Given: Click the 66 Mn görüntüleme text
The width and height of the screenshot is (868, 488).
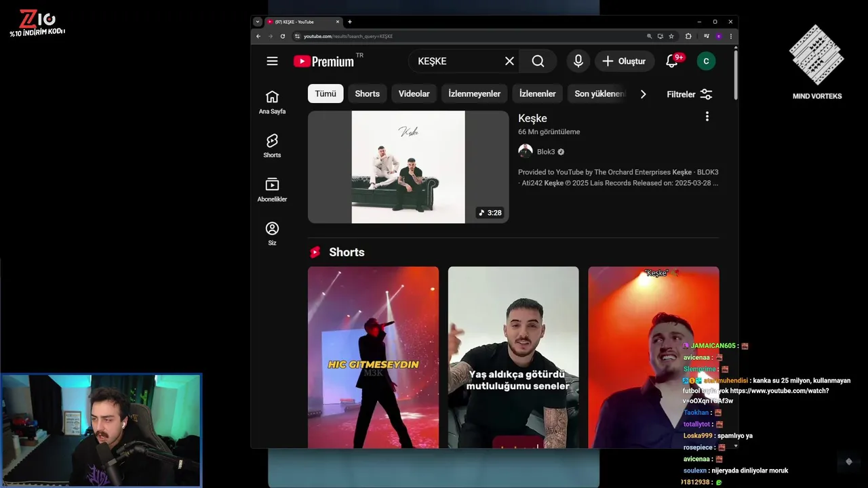Looking at the screenshot, I should pyautogui.click(x=549, y=131).
